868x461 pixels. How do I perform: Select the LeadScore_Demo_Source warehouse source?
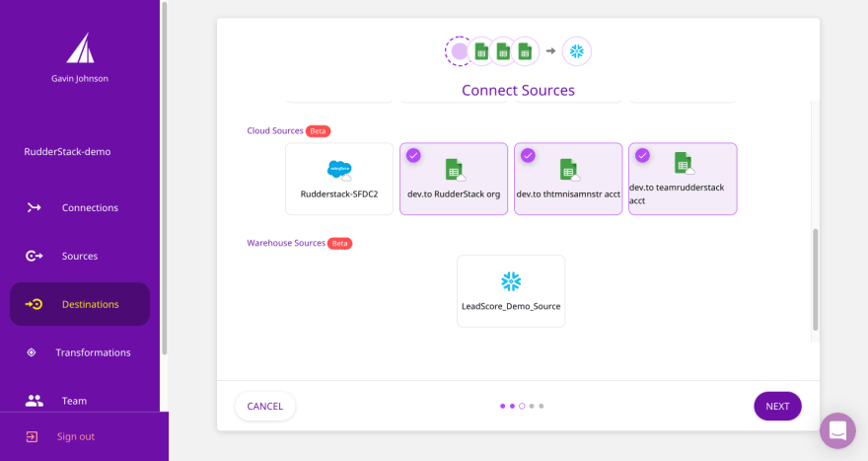pyautogui.click(x=511, y=290)
